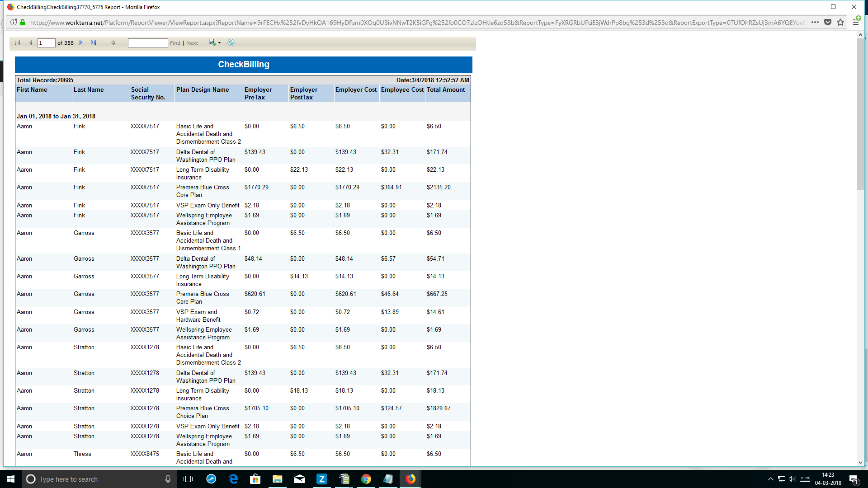Select $364.91 employee cost cell
The height and width of the screenshot is (488, 868).
(392, 187)
